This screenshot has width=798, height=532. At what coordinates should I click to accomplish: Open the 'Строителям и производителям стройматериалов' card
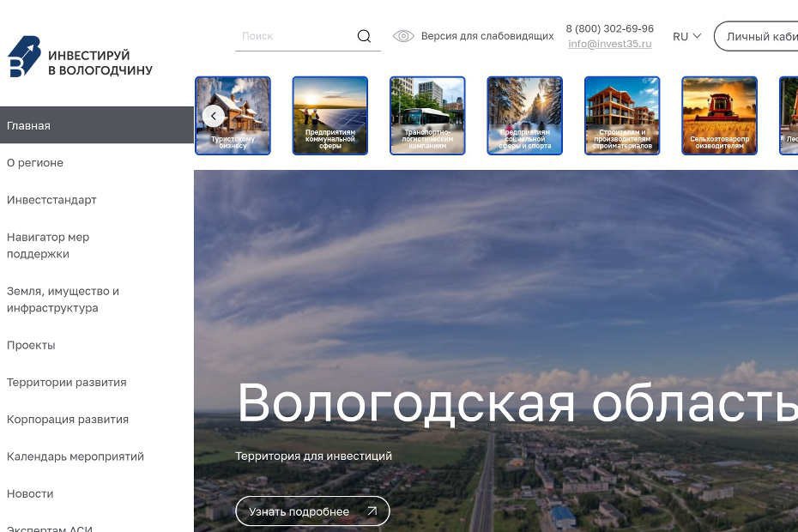coord(622,115)
